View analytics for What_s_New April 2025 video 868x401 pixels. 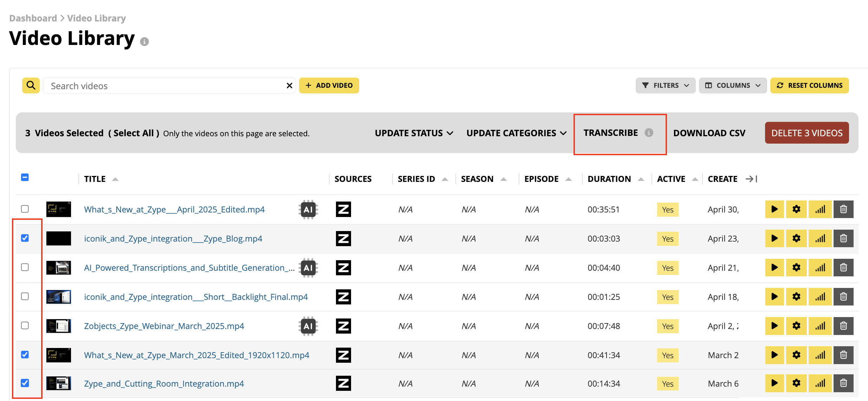(x=820, y=209)
